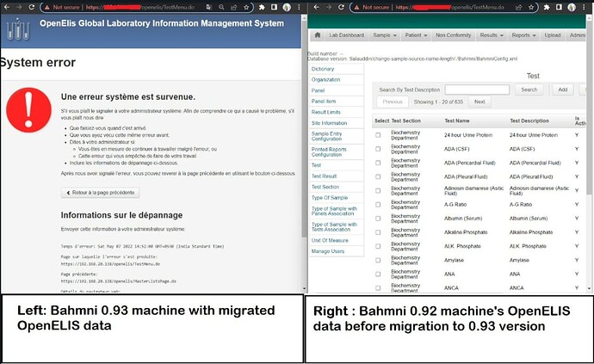Open the side panel icon in left browser

click(x=275, y=7)
